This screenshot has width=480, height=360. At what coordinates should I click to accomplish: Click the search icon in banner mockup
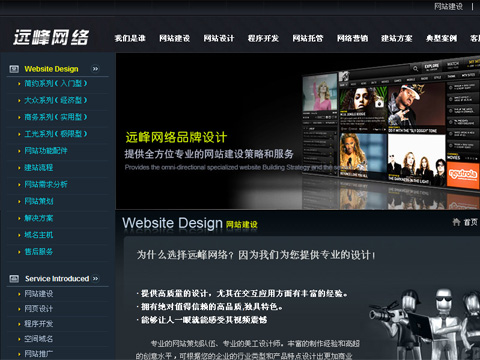tap(415, 69)
